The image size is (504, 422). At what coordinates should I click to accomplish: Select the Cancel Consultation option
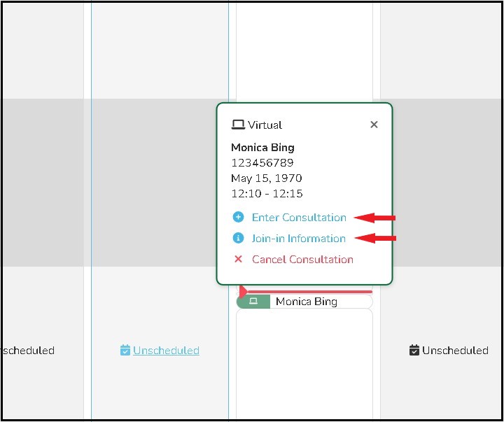coord(302,259)
